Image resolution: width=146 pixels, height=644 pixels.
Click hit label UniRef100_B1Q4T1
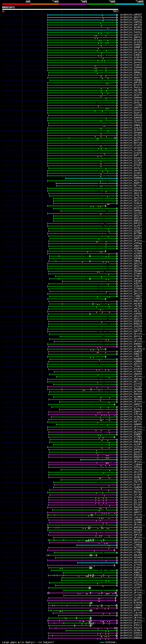coord(131,113)
